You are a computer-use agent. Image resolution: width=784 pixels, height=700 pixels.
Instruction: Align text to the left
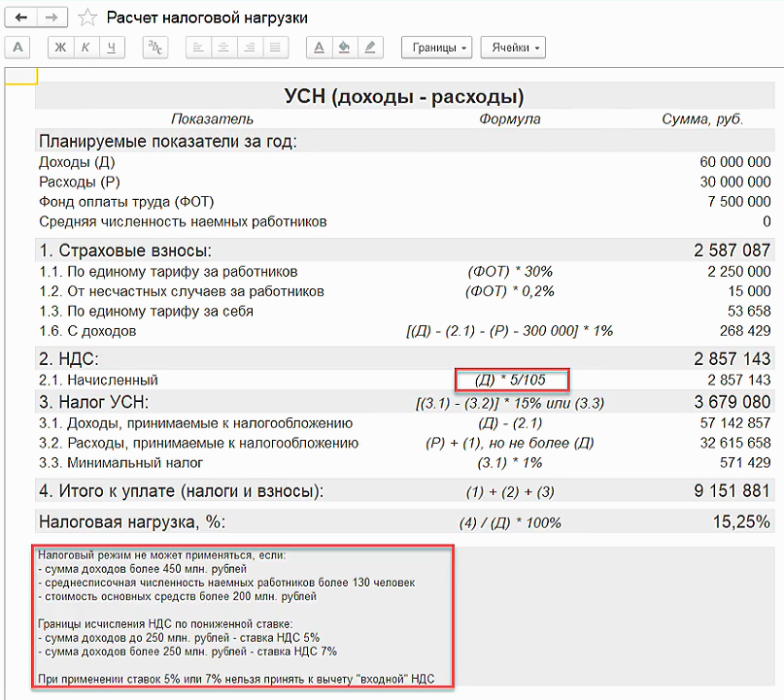[x=198, y=47]
